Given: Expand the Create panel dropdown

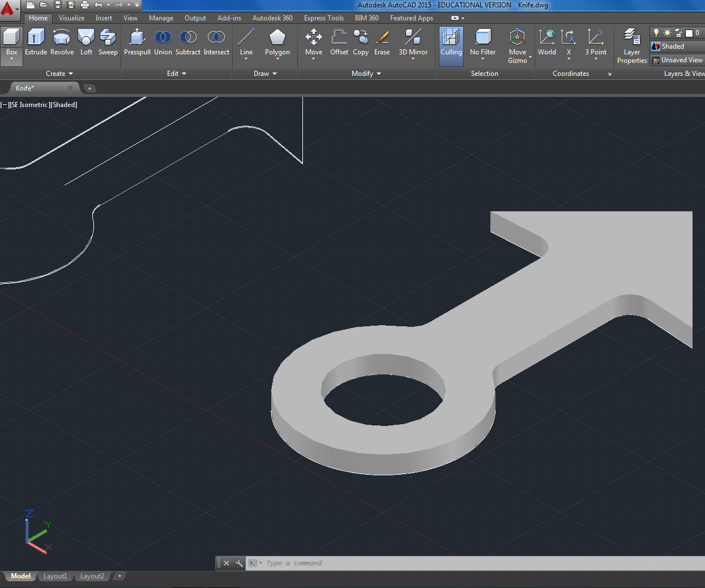Looking at the screenshot, I should coord(59,74).
